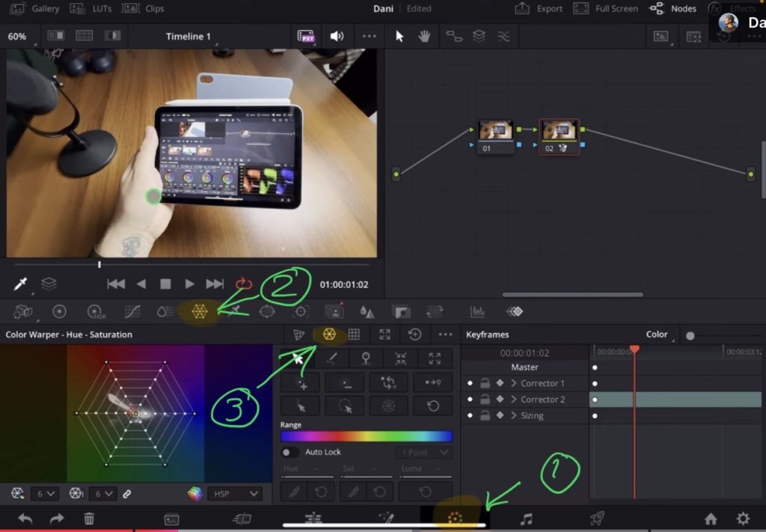The height and width of the screenshot is (532, 766).
Task: Unlock the Corrector 1 keyframe track
Action: pyautogui.click(x=485, y=383)
